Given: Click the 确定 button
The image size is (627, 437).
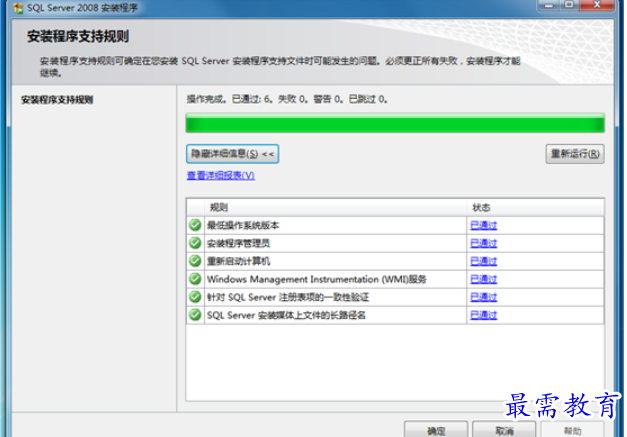Looking at the screenshot, I should point(436,430).
